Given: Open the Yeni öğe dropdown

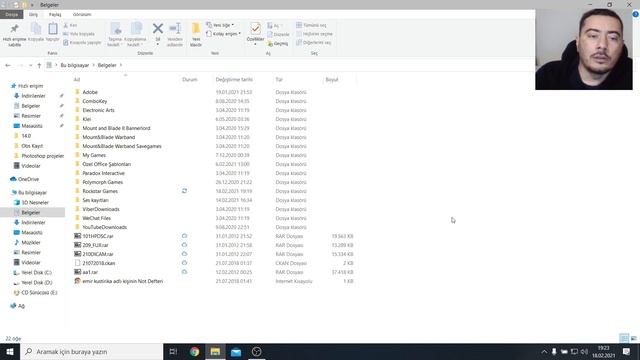Looking at the screenshot, I should [220, 25].
